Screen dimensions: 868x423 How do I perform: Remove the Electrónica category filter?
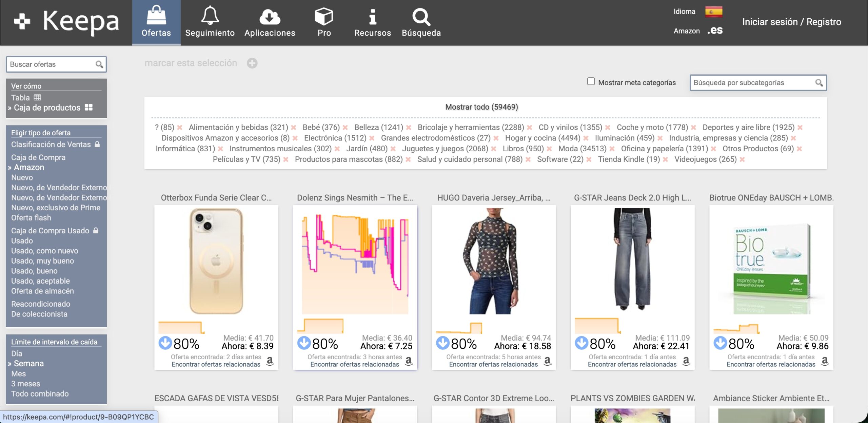click(372, 138)
